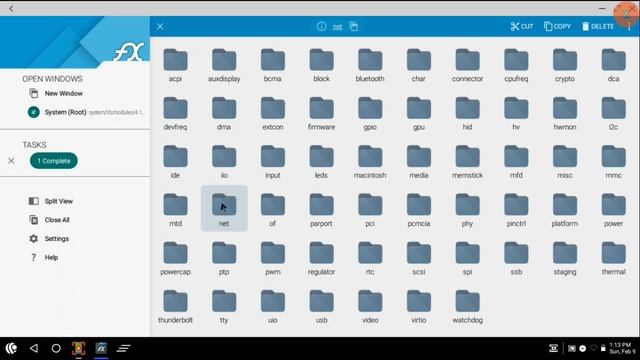This screenshot has width=640, height=360.
Task: Open the taskbar recent apps menu icon
Action: tap(123, 348)
